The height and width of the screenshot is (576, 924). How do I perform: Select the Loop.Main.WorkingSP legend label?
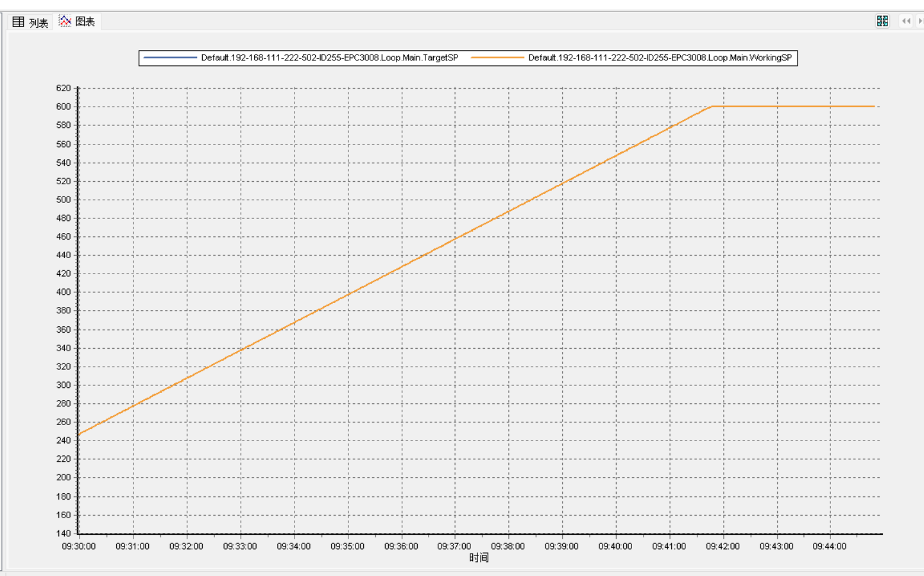coord(660,58)
